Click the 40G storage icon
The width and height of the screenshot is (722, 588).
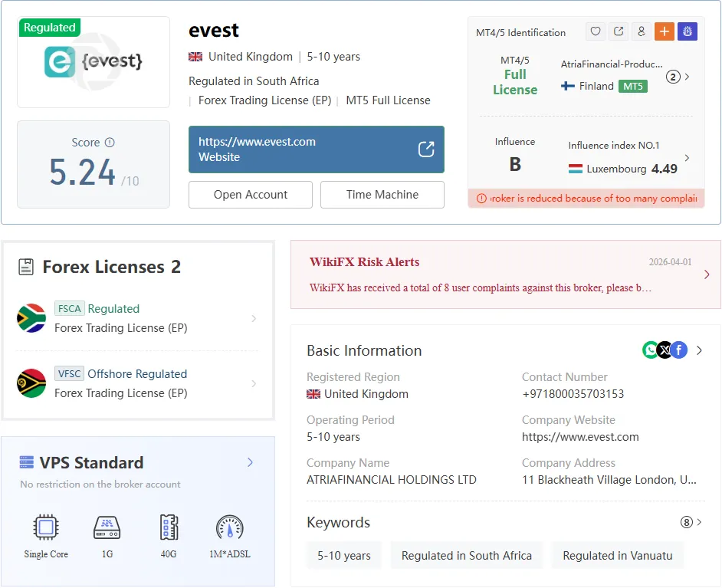tap(169, 527)
